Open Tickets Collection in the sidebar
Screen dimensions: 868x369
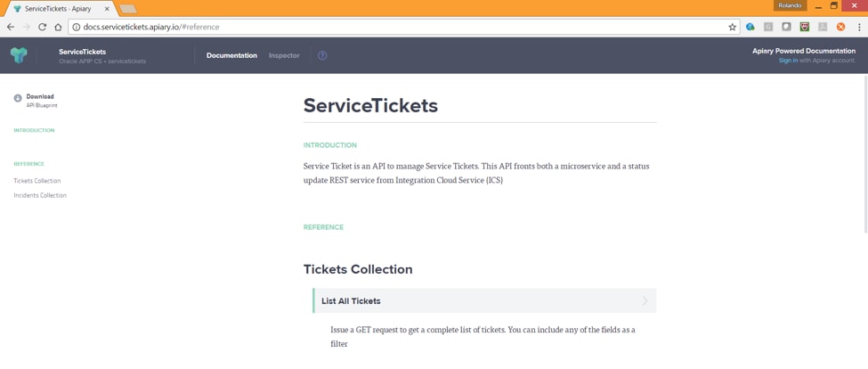(x=37, y=181)
